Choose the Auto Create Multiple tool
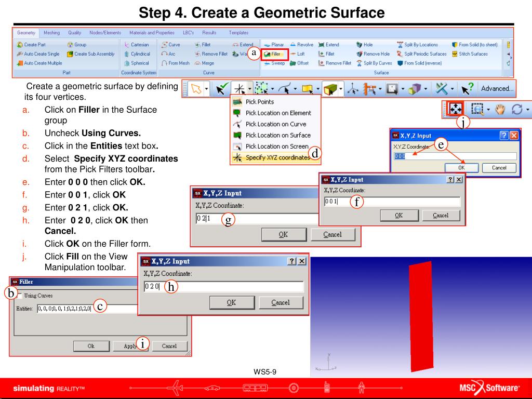532x399 pixels. click(39, 63)
